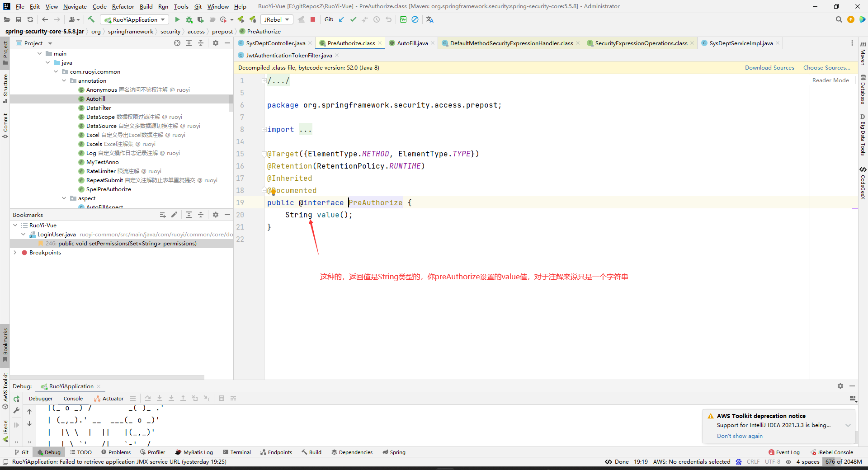Screen dimensions: 868x470
Task: Click Step Over icon in debugger toolbar
Action: (x=148, y=398)
